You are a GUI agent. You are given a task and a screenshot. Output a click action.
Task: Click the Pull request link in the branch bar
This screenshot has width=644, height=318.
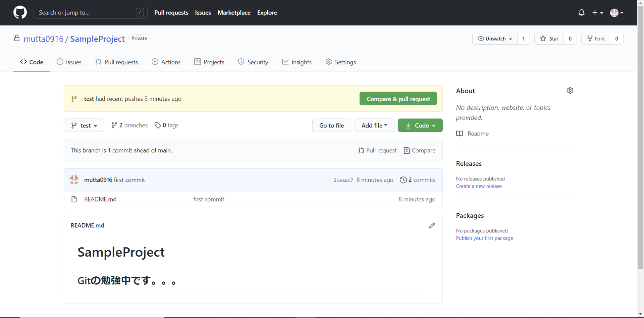coord(377,150)
